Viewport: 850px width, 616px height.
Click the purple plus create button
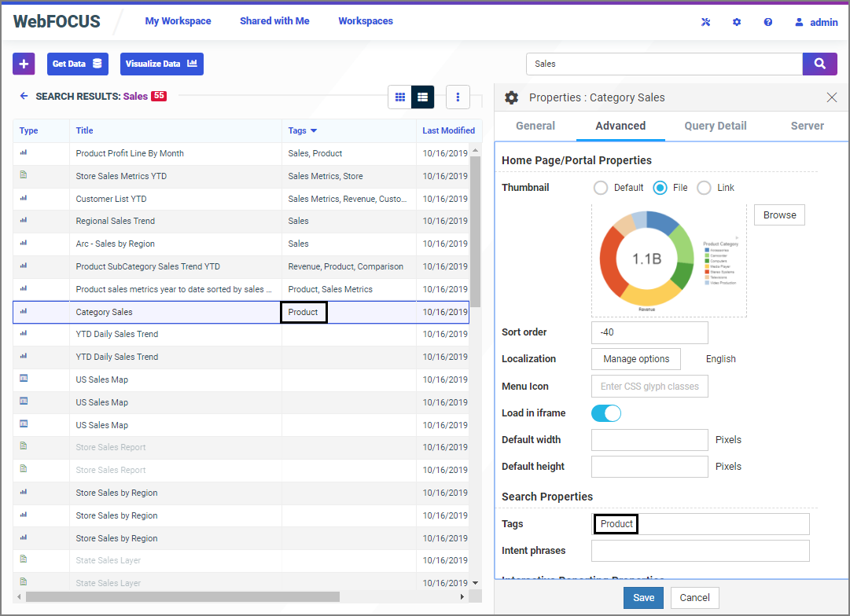24,64
